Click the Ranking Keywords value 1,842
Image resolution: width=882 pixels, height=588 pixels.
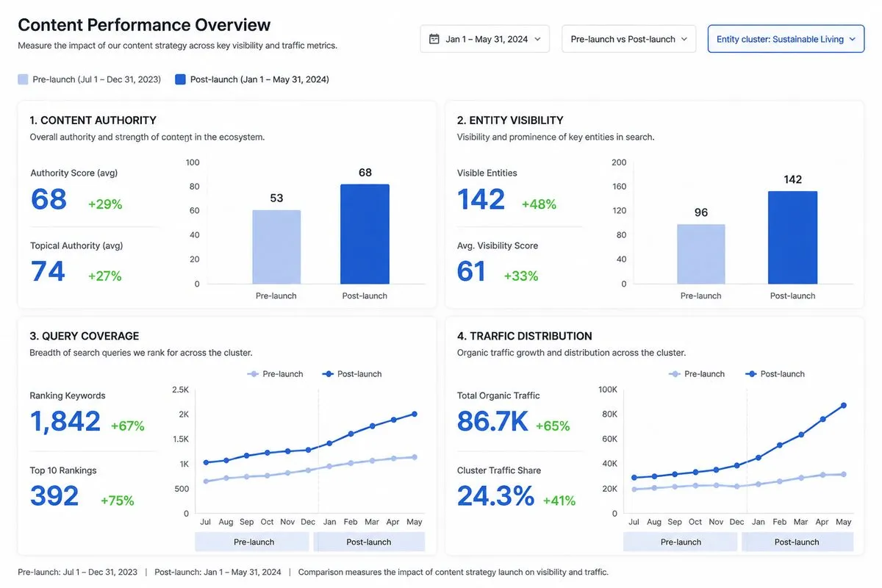[x=65, y=421]
